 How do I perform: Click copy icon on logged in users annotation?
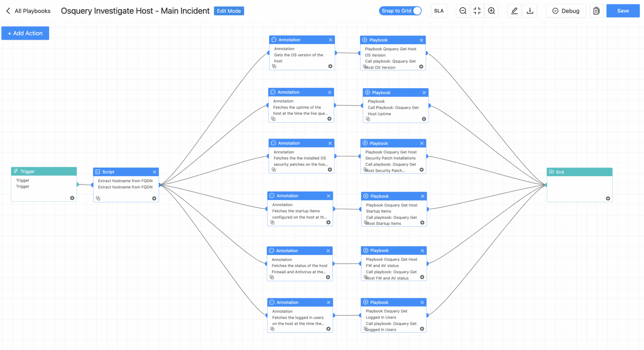click(x=272, y=329)
